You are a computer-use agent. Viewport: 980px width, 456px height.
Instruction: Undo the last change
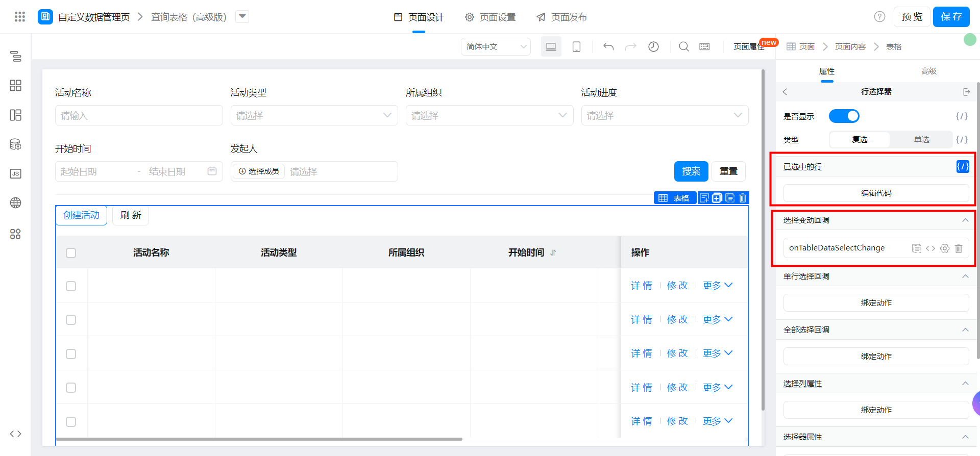tap(608, 46)
